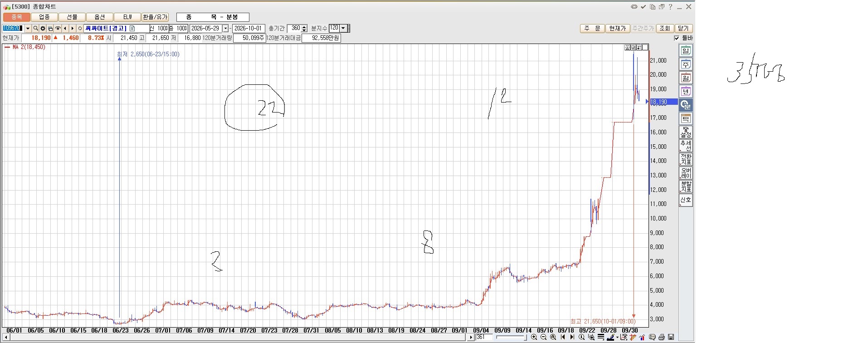The width and height of the screenshot is (868, 343).
Task: Click the 총기간 360 spinner arrows
Action: click(304, 29)
